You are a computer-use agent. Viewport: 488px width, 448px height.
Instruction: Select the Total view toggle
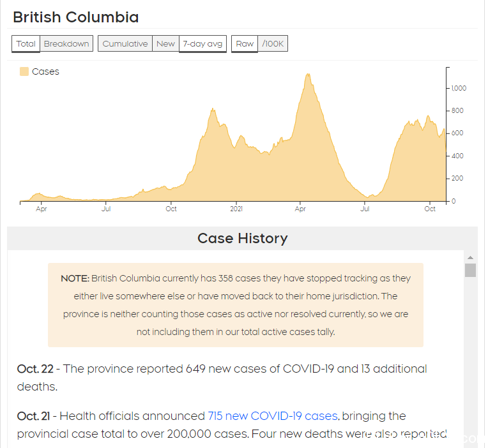[x=26, y=43]
